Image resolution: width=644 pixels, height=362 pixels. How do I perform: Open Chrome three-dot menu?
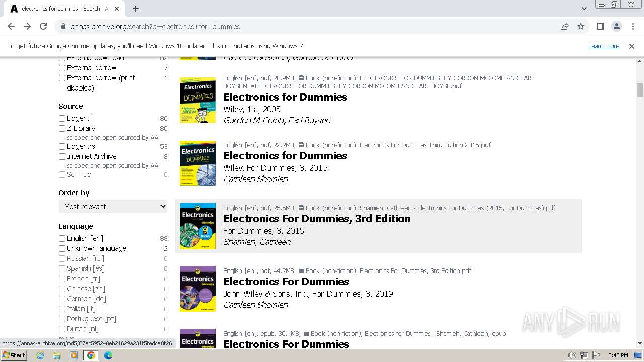[632, 26]
